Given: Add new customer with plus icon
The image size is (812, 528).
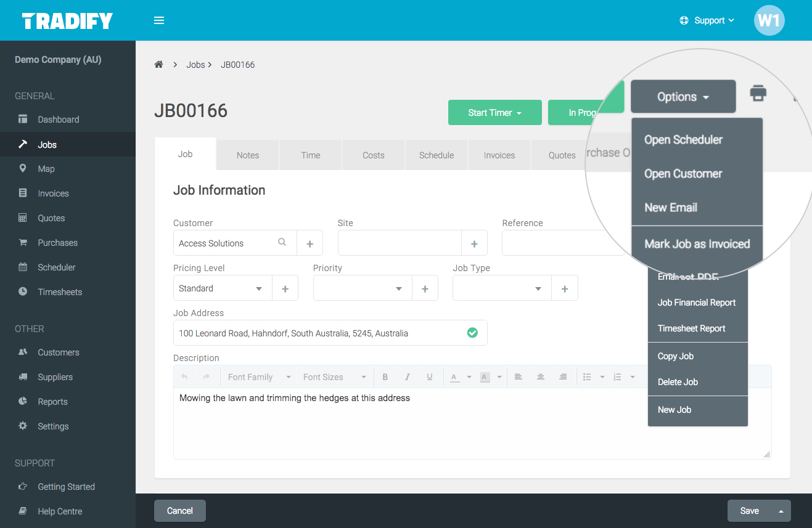Looking at the screenshot, I should click(310, 243).
